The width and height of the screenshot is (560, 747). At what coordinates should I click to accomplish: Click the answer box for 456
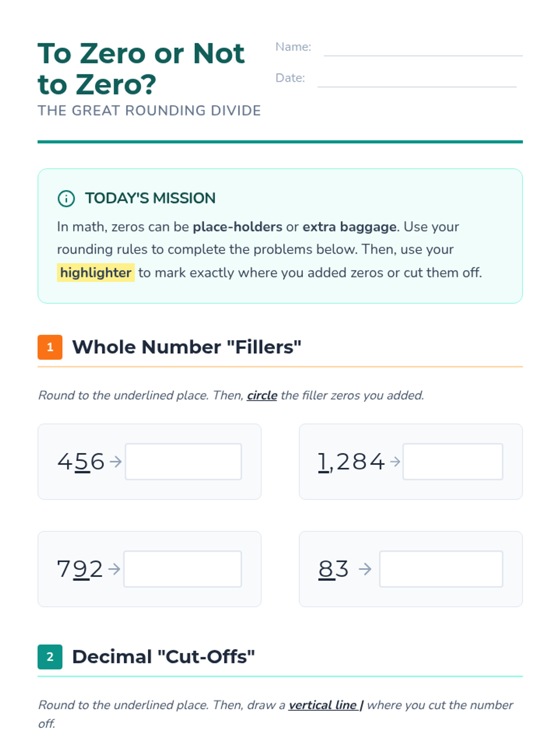183,462
